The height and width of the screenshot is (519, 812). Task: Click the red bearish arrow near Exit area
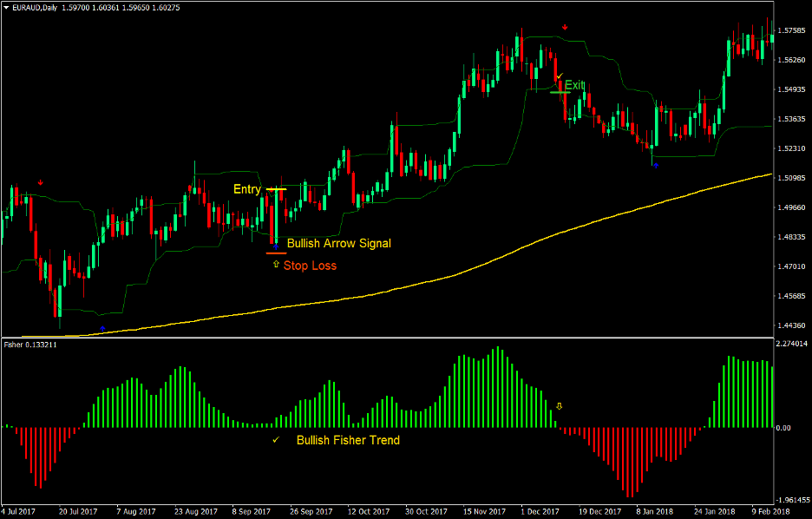(565, 26)
